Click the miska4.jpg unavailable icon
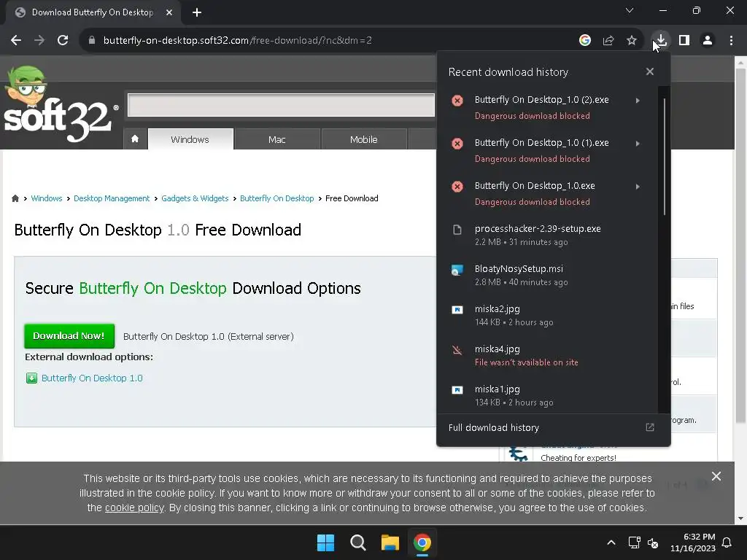Screen dimensions: 747x560 point(457,351)
